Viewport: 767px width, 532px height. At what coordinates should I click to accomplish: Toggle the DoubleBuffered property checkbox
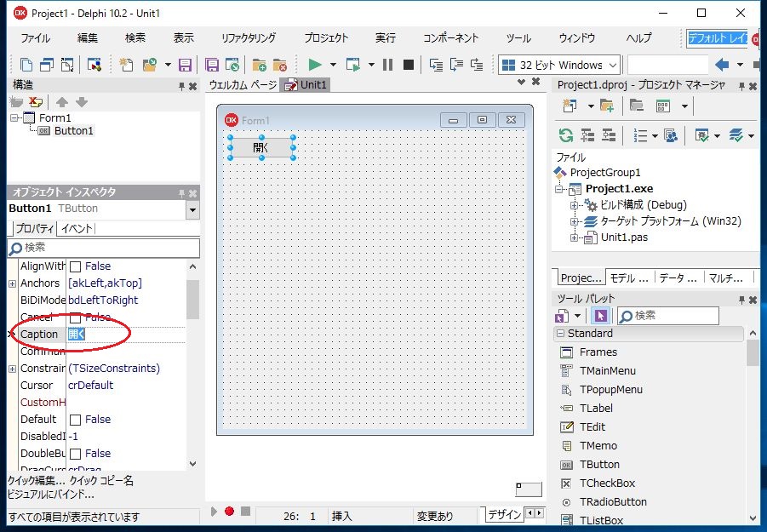click(x=75, y=454)
